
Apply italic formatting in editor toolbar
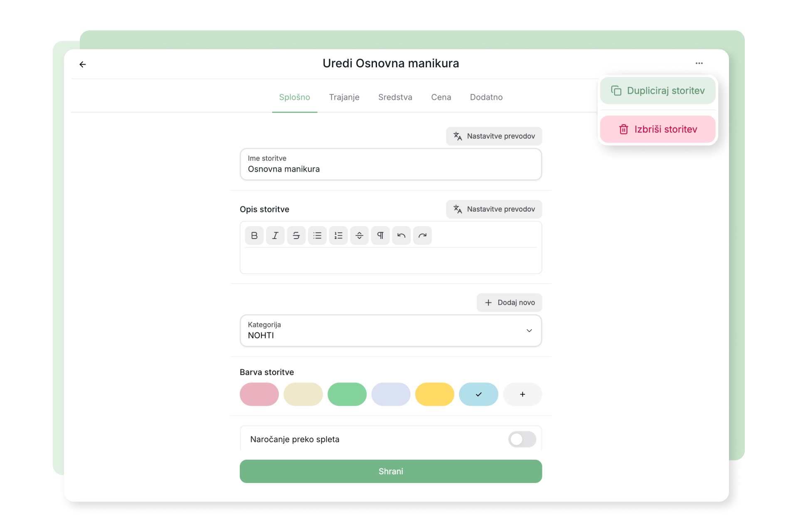point(275,236)
